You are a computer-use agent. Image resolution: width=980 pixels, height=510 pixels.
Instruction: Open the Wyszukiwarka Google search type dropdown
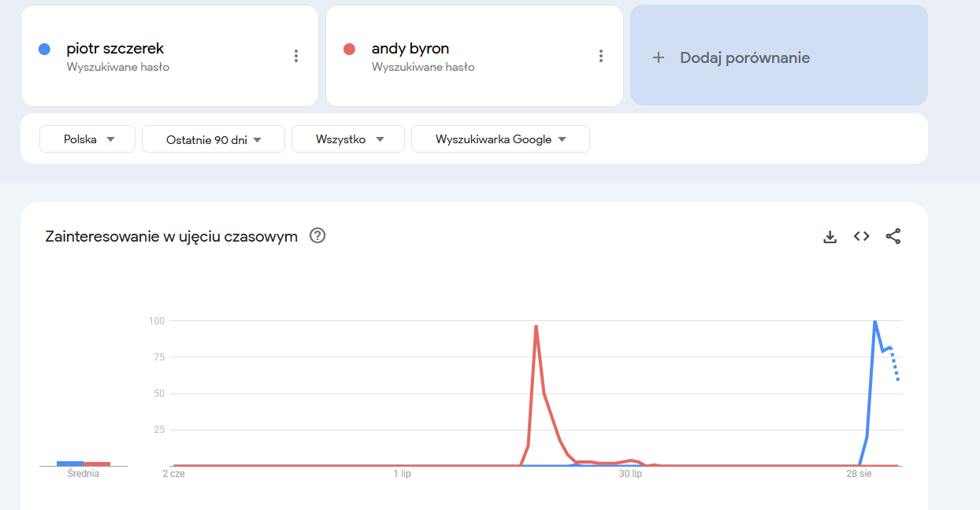click(x=500, y=139)
